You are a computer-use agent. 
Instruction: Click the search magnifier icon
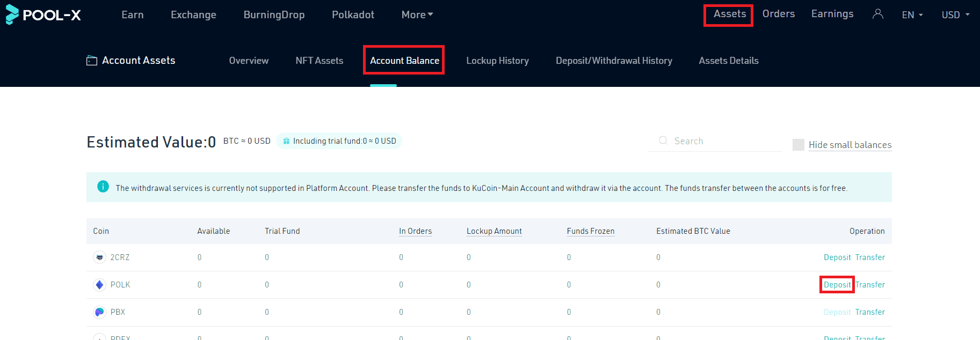[x=663, y=141]
